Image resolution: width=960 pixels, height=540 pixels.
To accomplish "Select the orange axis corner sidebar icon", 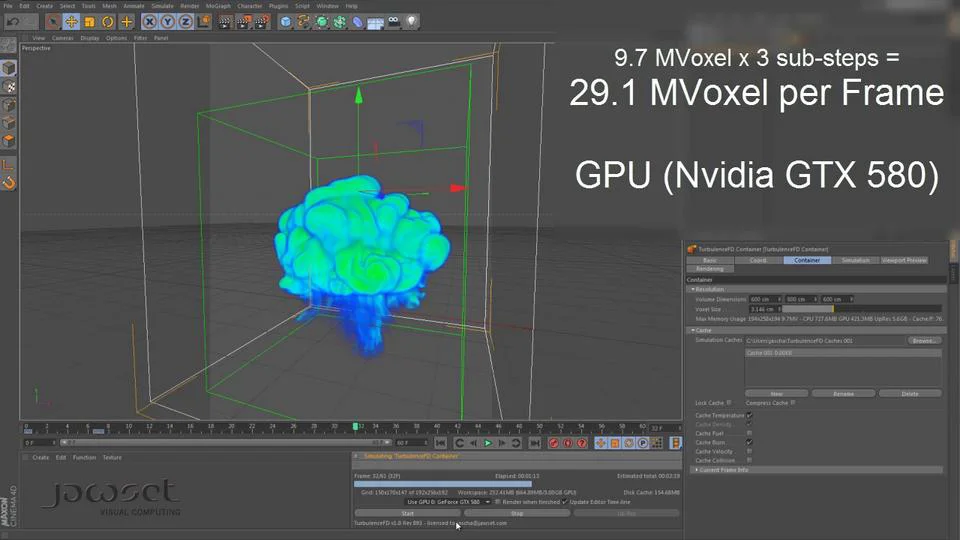I will [8, 164].
